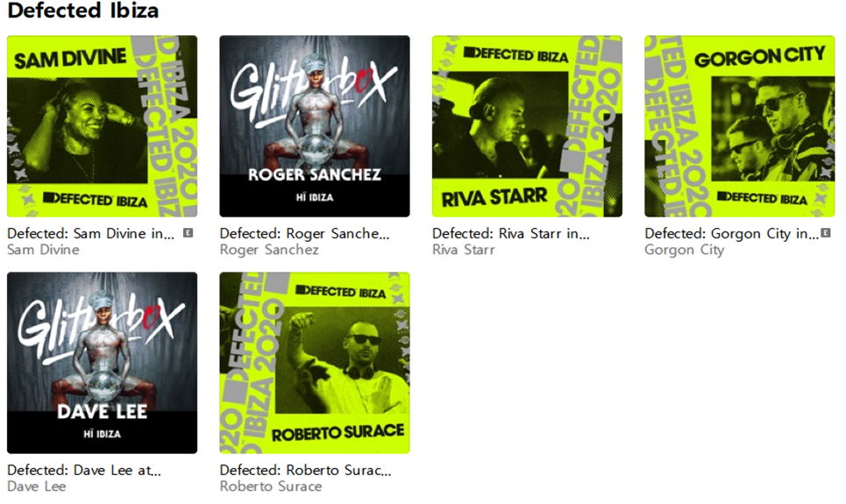Go to artist Roger Sanchez

pyautogui.click(x=269, y=250)
